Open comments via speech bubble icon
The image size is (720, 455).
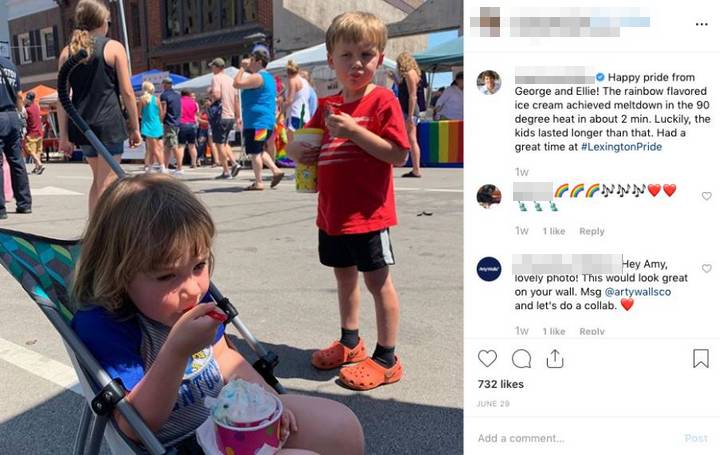pos(521,359)
